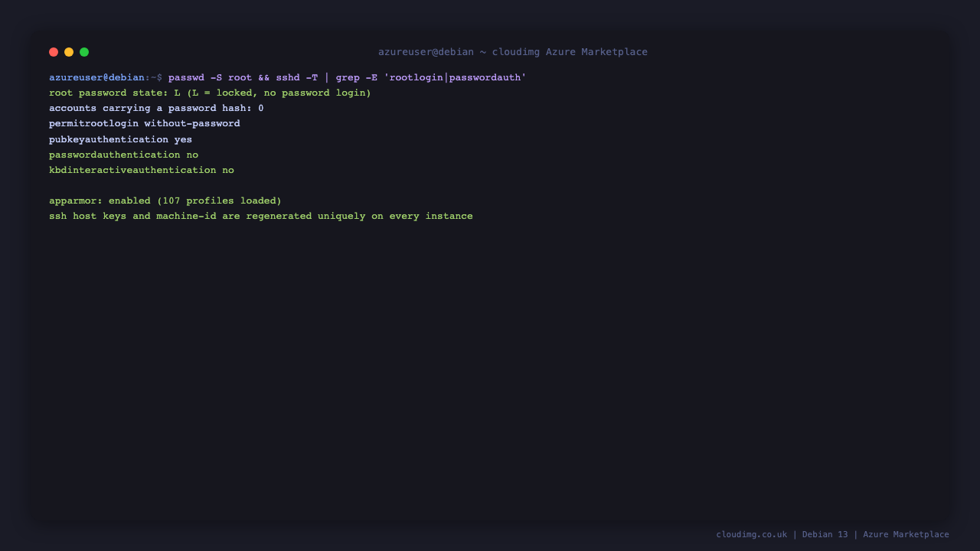Click the red close dot
The height and width of the screenshot is (551, 980).
click(54, 52)
